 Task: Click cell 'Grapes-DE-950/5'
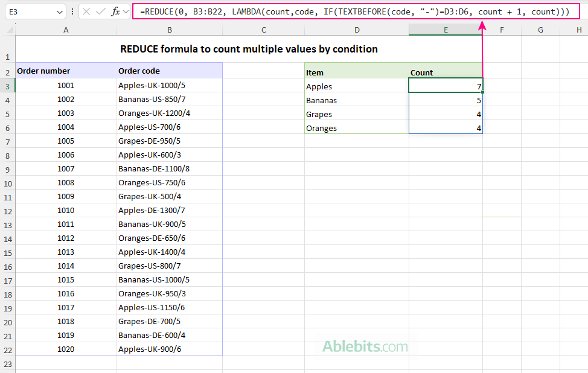(170, 141)
